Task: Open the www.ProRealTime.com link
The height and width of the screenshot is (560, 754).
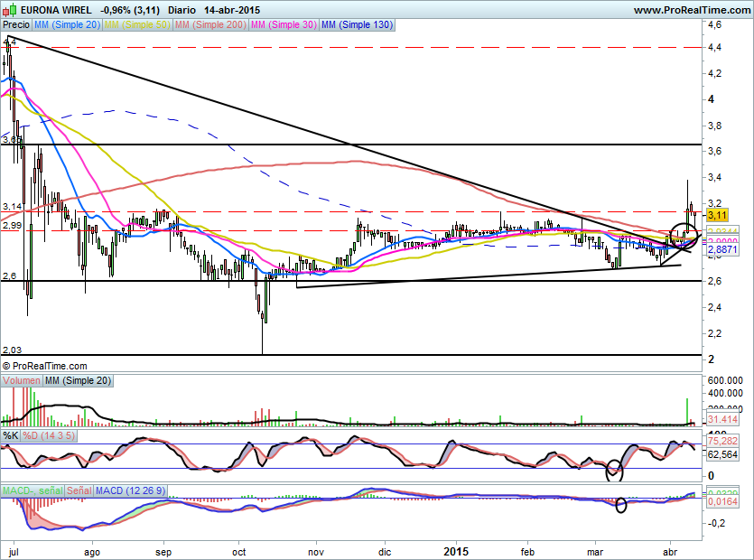Action: coord(691,10)
